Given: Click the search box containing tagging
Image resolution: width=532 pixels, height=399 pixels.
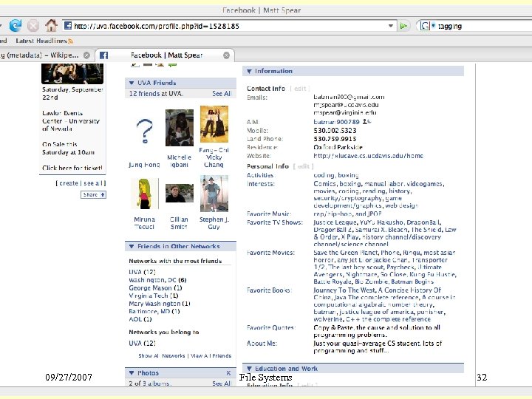Looking at the screenshot, I should (483, 26).
